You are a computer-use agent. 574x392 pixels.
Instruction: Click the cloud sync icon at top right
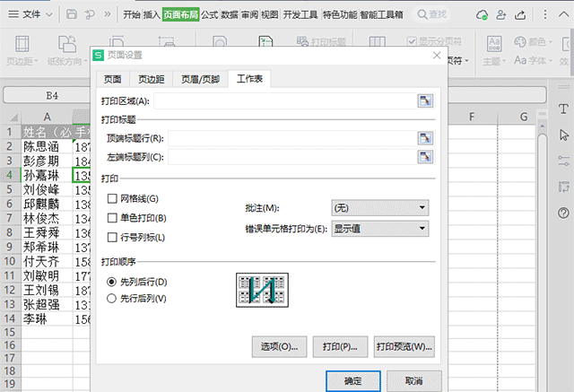482,14
